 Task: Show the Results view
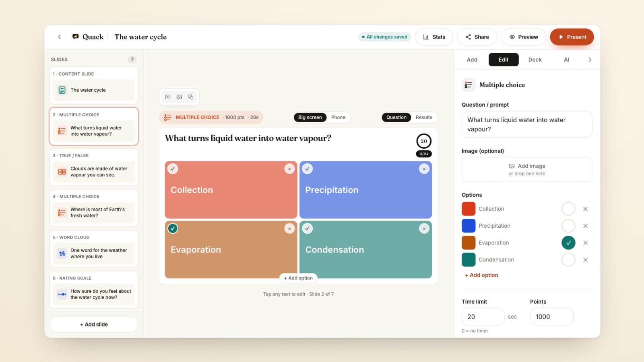tap(424, 117)
